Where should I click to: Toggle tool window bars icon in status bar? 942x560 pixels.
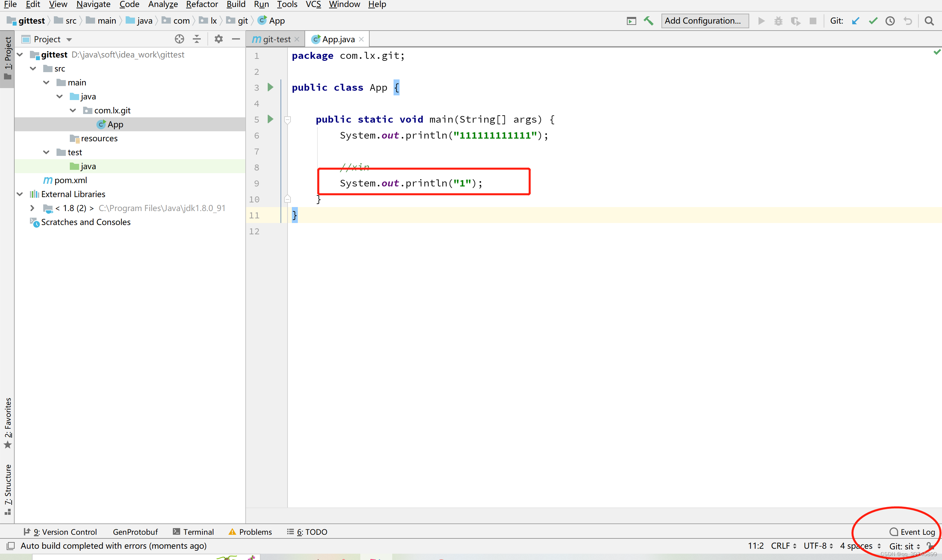(x=11, y=546)
